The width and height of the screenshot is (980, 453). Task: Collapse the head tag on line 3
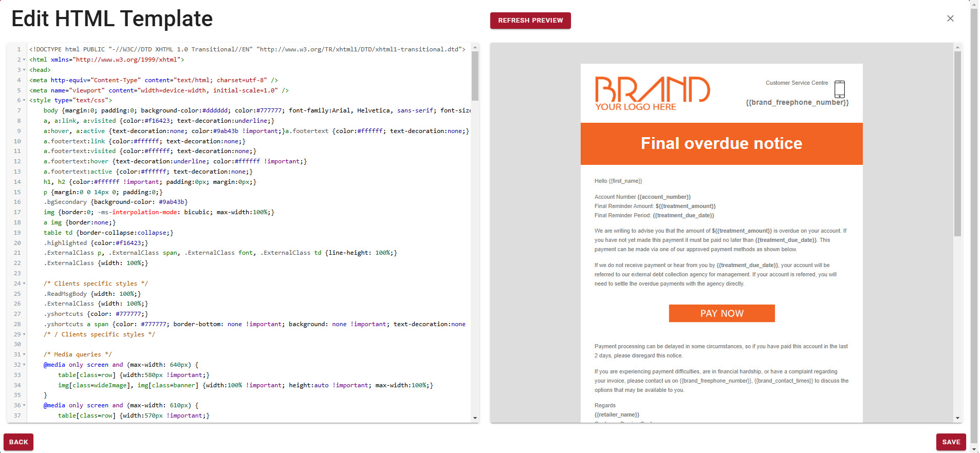click(x=24, y=70)
